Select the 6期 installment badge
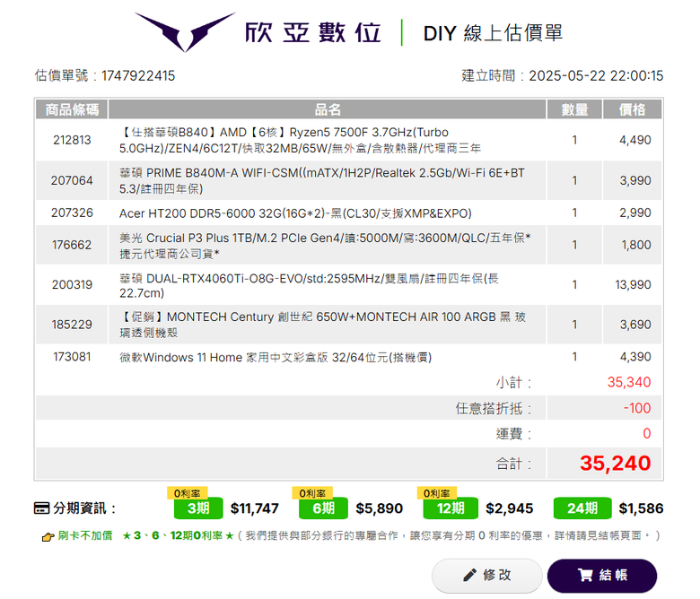Image resolution: width=700 pixels, height=599 pixels. [x=323, y=508]
